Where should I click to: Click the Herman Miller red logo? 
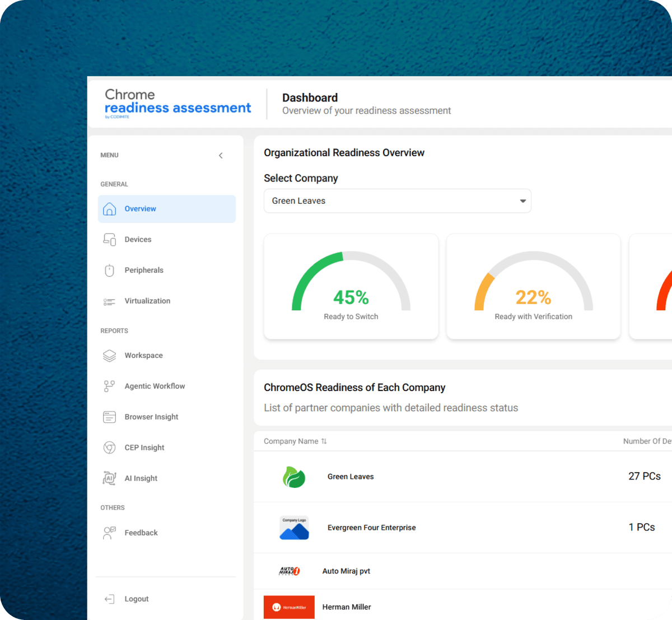click(x=289, y=607)
